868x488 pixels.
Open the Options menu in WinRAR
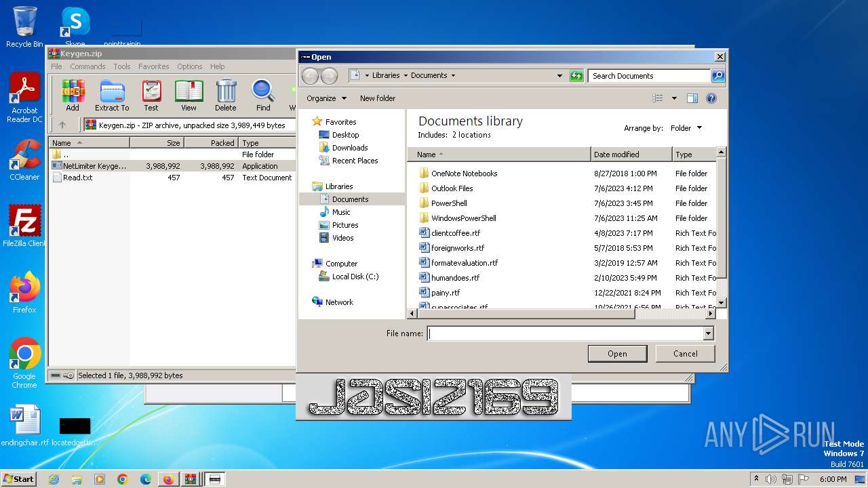click(190, 66)
